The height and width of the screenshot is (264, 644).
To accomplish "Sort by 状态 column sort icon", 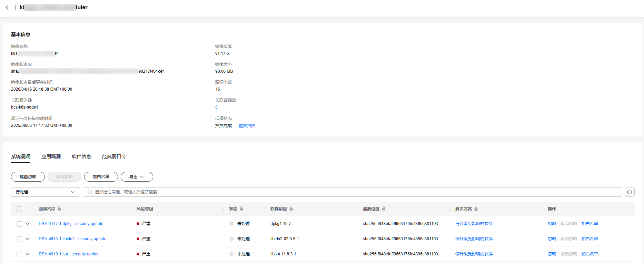I will tap(241, 209).
